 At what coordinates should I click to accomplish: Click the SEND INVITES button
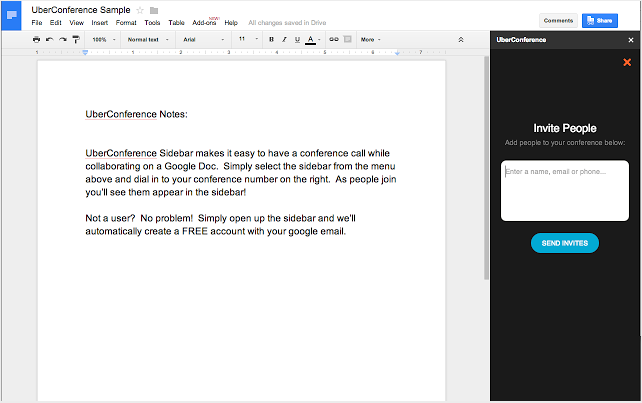pos(565,243)
